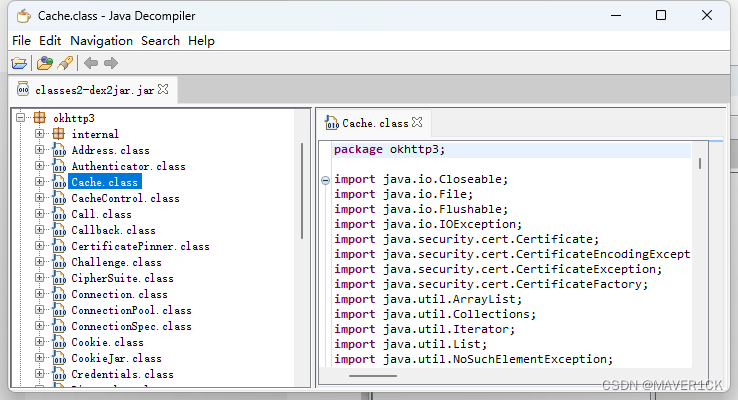Select ConnectionPool.class in the tree
This screenshot has width=738, height=400.
tap(131, 310)
